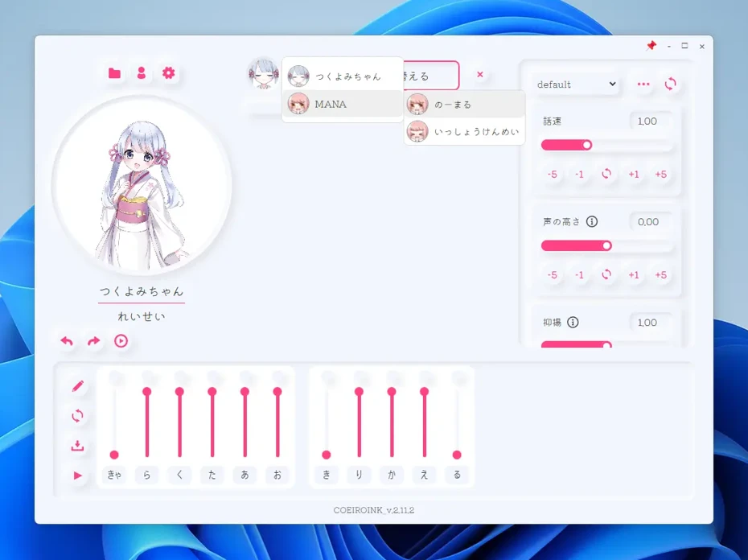Play all lines with circled play icon

121,341
